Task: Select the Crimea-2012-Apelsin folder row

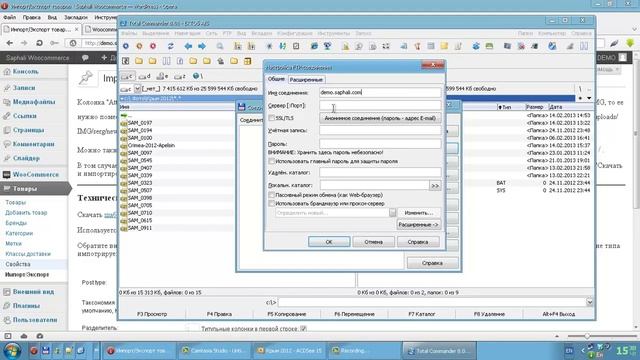Action: click(x=177, y=145)
